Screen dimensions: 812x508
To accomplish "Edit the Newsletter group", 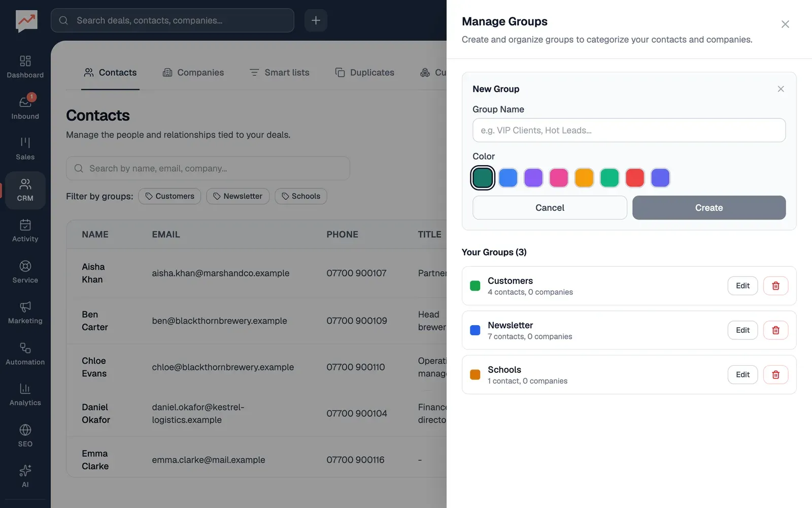I will (742, 330).
